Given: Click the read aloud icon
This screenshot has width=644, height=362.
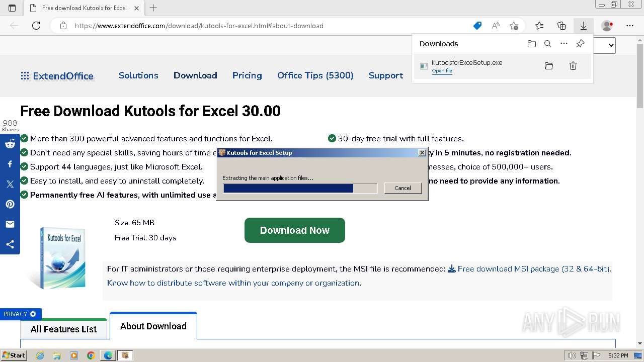Looking at the screenshot, I should coord(496,26).
